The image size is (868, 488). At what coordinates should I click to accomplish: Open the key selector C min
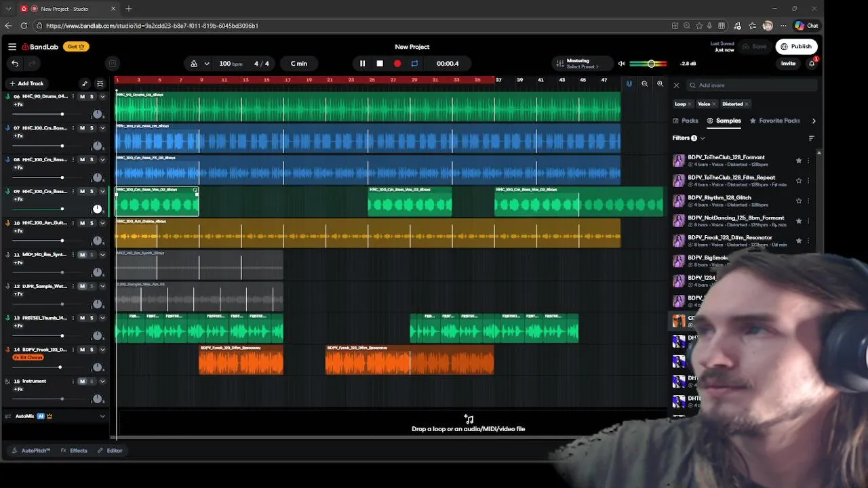(299, 64)
